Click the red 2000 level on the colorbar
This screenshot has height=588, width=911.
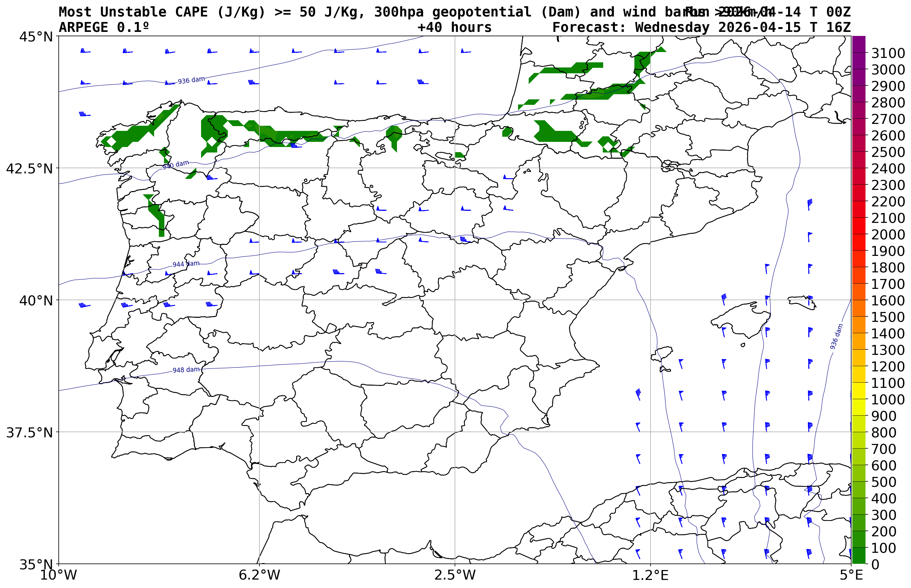pos(858,234)
